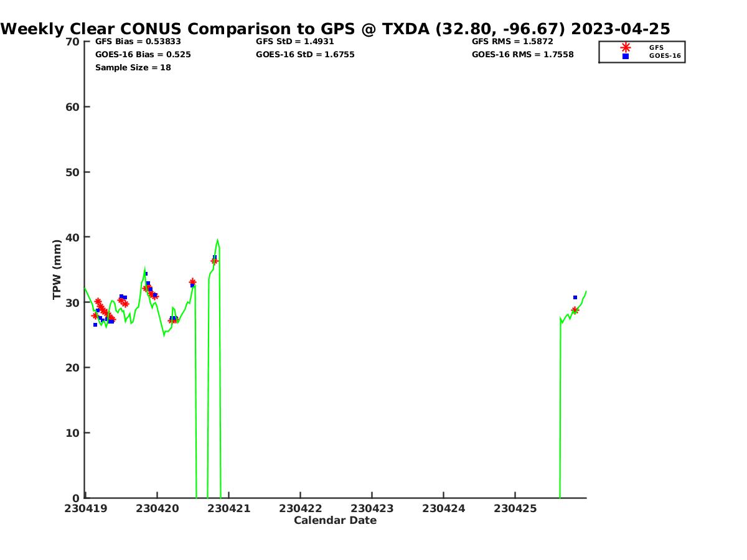Select the 'GOES-16 Bias = 0.525' text
The height and width of the screenshot is (560, 747).
point(143,54)
